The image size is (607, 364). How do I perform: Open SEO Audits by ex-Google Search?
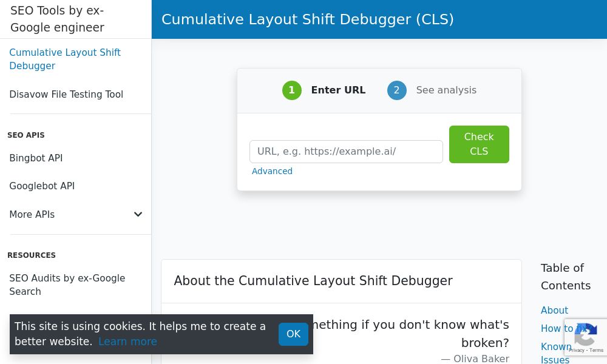click(x=67, y=285)
